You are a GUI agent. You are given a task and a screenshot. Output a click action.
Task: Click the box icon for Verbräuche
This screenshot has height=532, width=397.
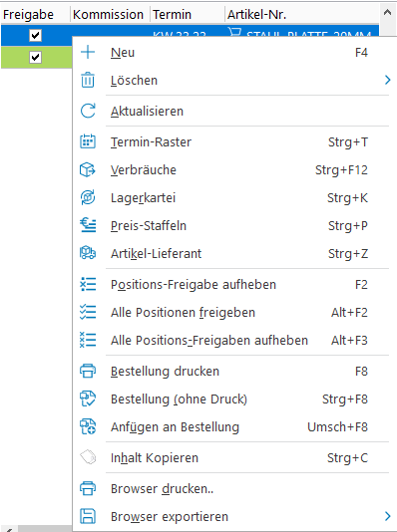pos(88,169)
